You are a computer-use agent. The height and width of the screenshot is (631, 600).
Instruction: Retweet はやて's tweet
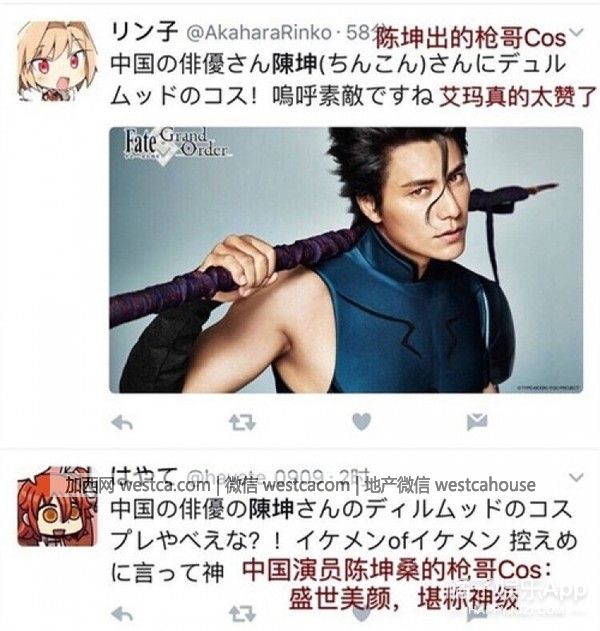(242, 615)
